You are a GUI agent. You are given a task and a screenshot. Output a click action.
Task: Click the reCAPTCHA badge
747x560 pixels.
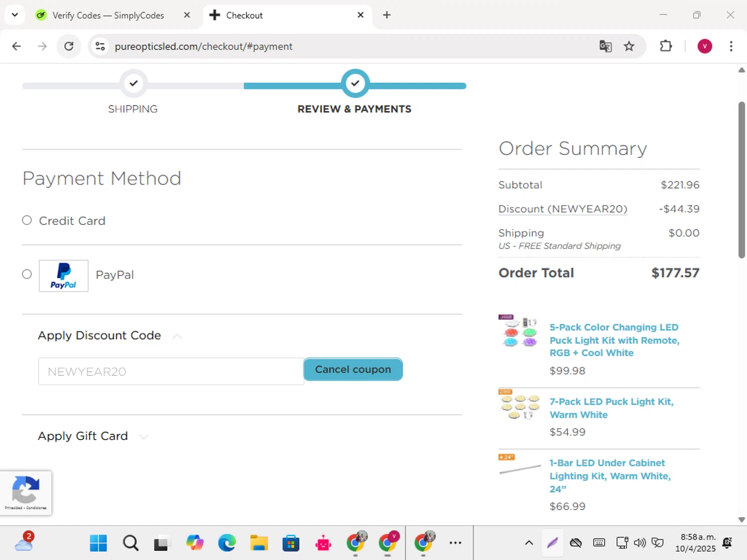[26, 493]
